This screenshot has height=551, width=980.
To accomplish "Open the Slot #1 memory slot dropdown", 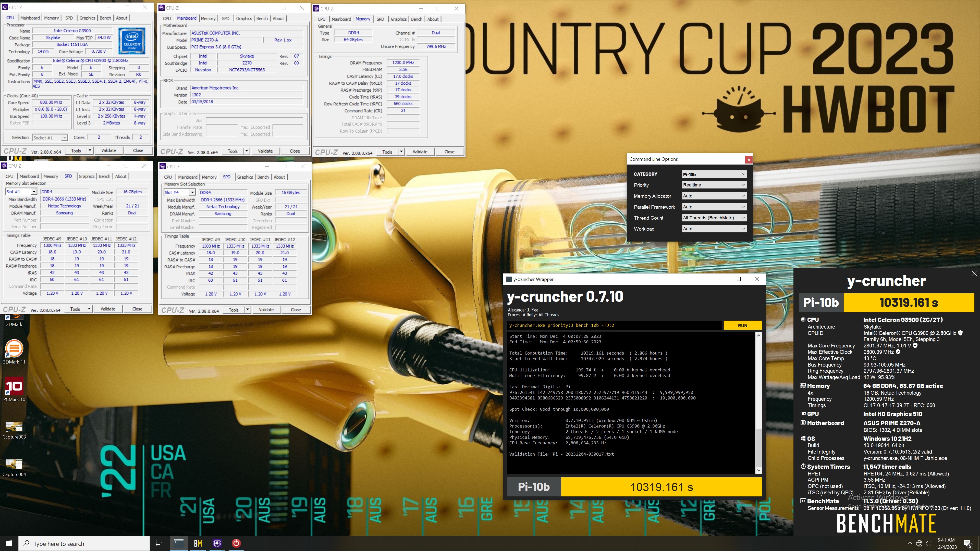I will [x=21, y=192].
